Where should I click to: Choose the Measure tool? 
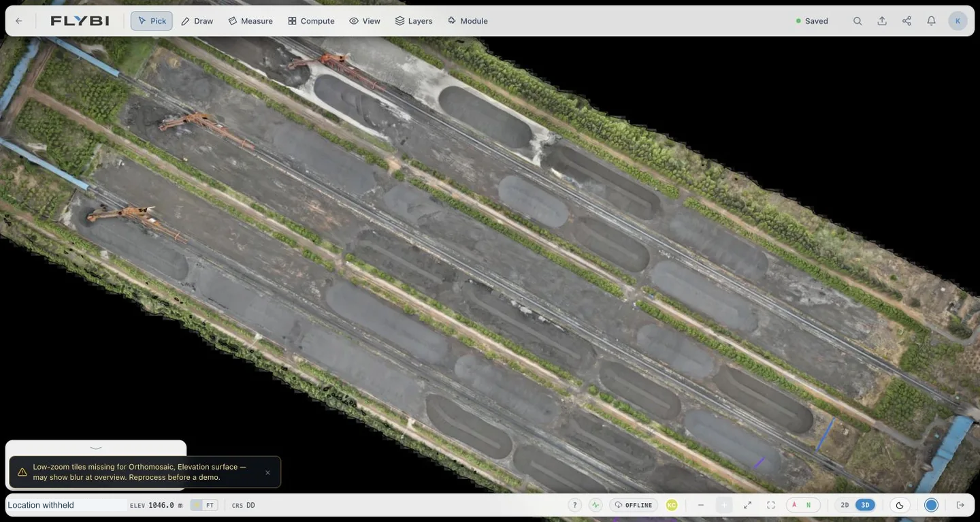(250, 21)
